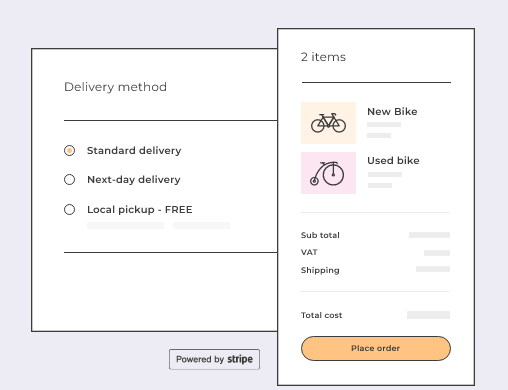Click the Delivery method heading
Screen dimensions: 508x390
pos(115,87)
